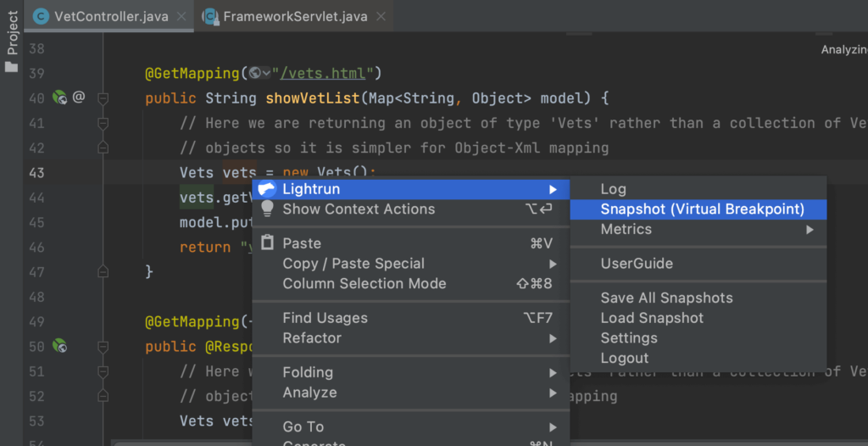
Task: Click the Lightrun logo icon in context menu
Action: click(x=267, y=189)
